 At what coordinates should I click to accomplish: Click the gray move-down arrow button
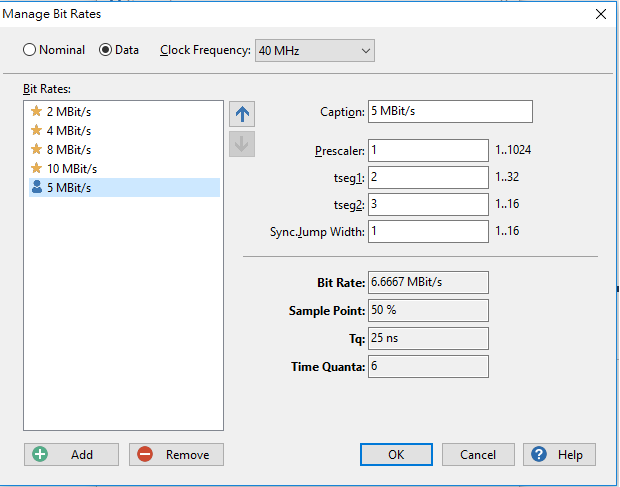click(242, 144)
